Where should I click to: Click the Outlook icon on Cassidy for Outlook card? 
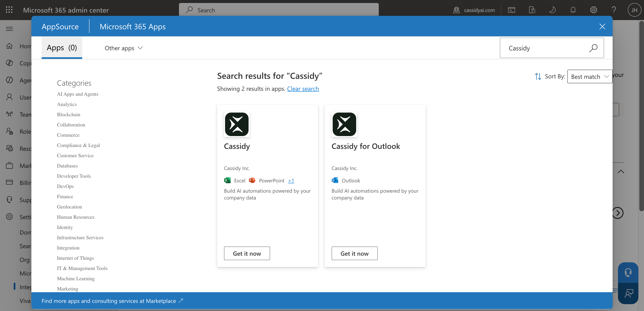pos(335,180)
